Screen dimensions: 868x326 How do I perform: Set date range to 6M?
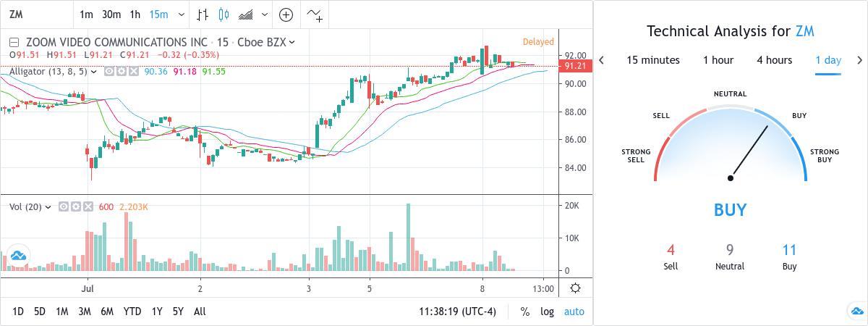tap(107, 312)
